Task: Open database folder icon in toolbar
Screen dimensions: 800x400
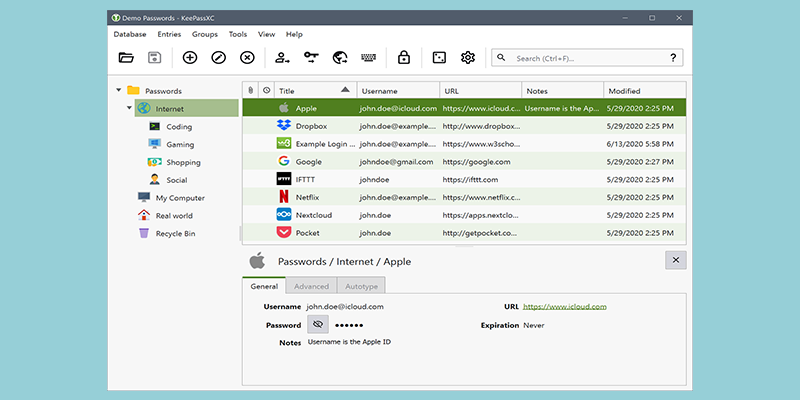Action: [126, 58]
